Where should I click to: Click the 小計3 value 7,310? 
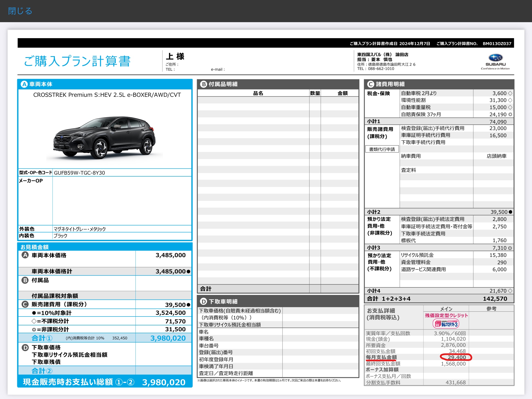[x=499, y=248]
